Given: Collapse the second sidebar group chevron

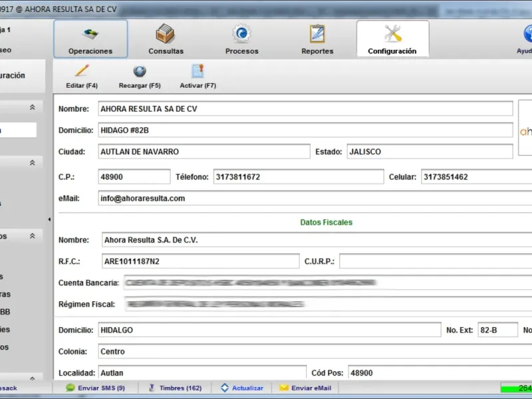Looking at the screenshot, I should click(32, 162).
